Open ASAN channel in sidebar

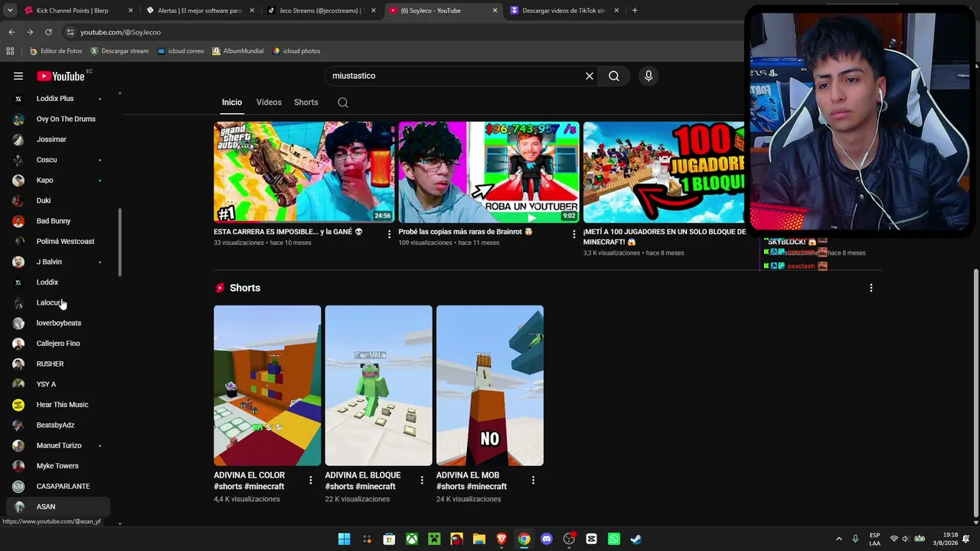[58, 507]
